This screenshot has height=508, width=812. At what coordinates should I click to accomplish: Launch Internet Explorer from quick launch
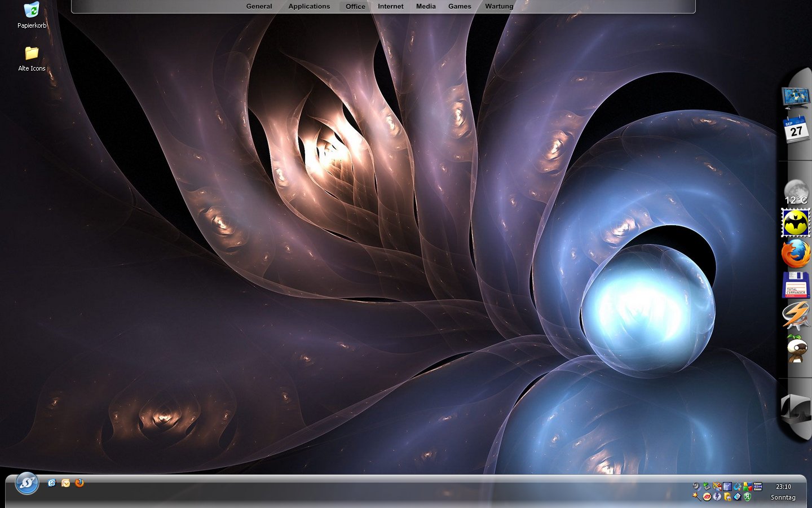tap(52, 483)
